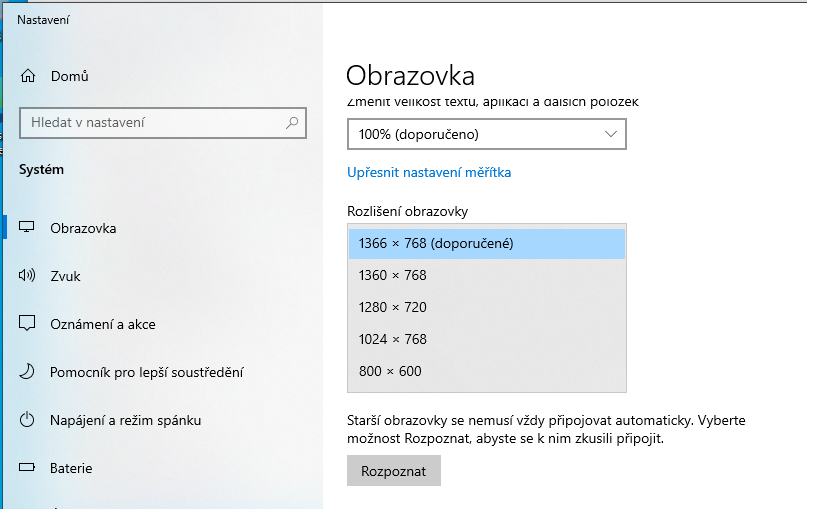Go to Napájení a režim spánku
Screen dimensions: 819x509
click(x=125, y=420)
